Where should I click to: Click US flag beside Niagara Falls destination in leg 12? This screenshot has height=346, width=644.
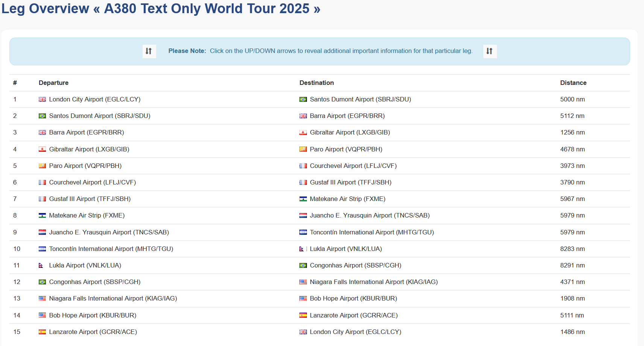pos(303,282)
